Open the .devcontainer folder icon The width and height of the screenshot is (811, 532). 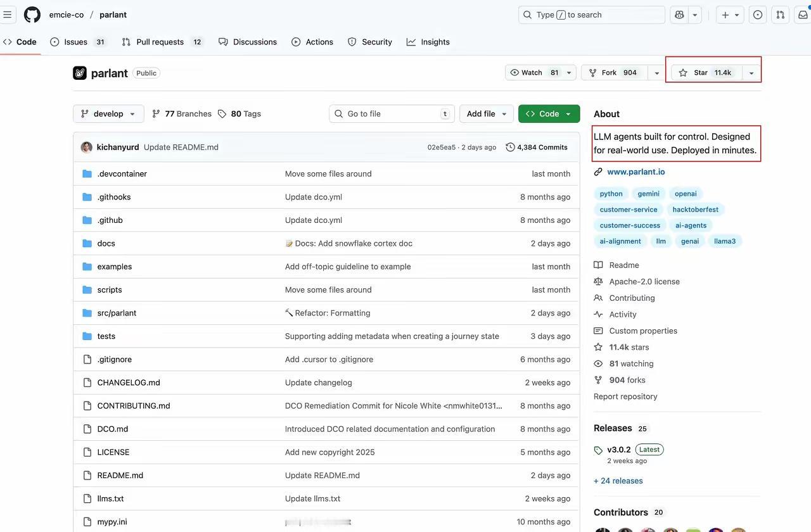(87, 174)
